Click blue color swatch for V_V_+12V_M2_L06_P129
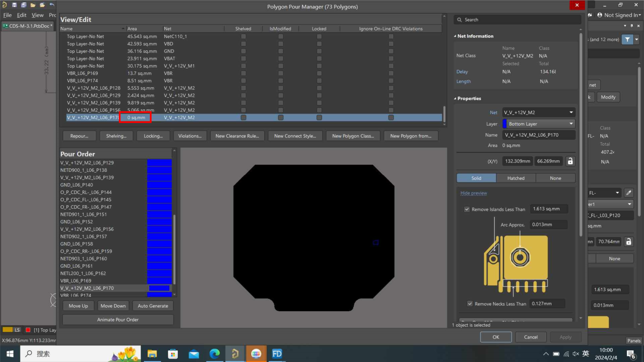The image size is (644, 362). point(159,163)
